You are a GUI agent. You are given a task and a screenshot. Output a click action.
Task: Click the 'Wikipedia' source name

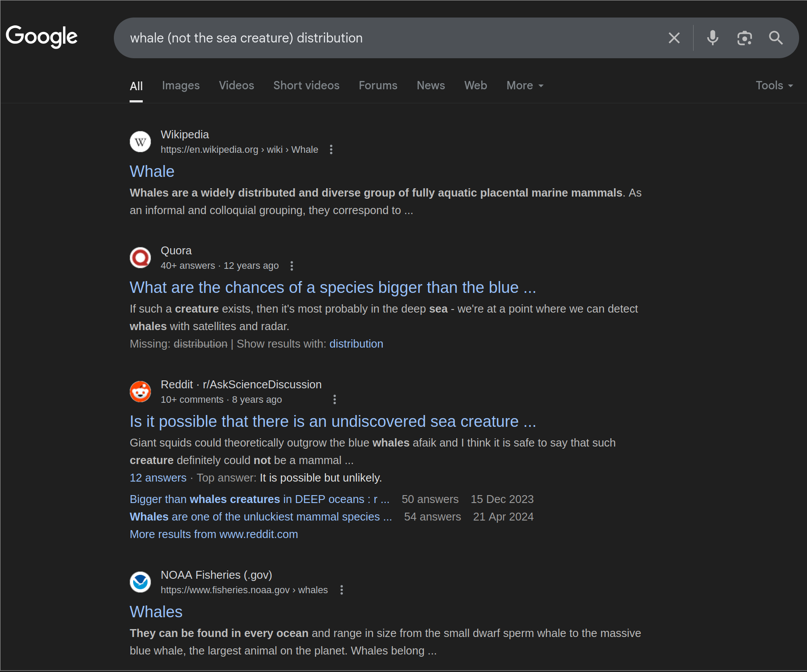[185, 135]
